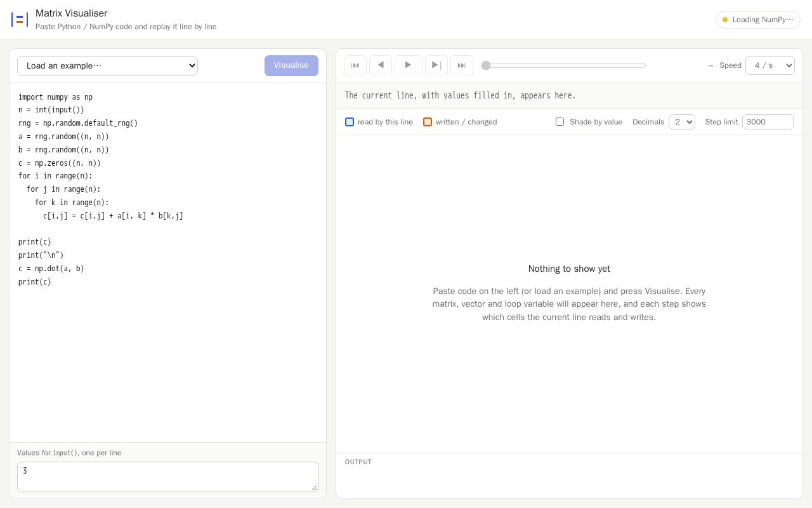Viewport: 812px width, 508px height.
Task: Enable Shade by value checkbox
Action: coord(560,122)
